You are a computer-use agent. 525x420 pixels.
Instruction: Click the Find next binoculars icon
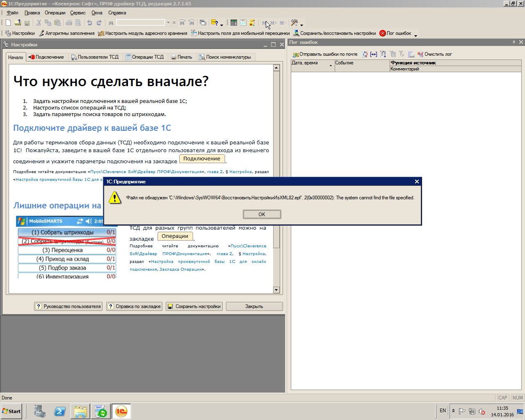point(182,23)
